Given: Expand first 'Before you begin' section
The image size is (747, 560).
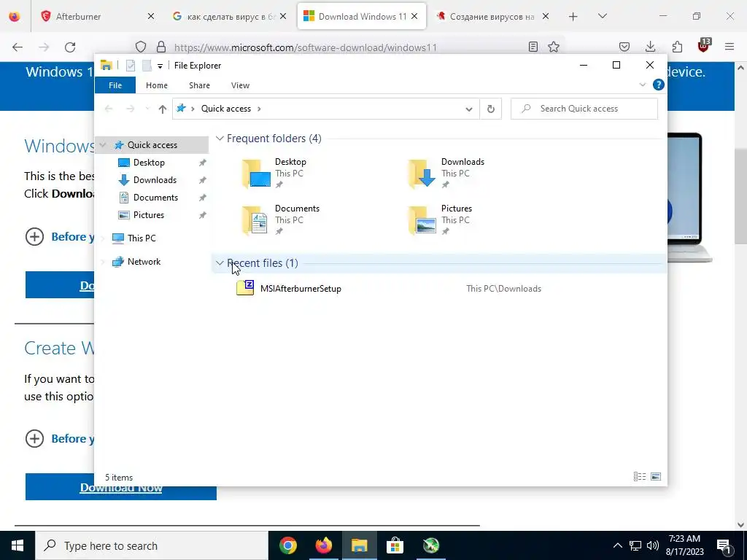Looking at the screenshot, I should click(34, 237).
